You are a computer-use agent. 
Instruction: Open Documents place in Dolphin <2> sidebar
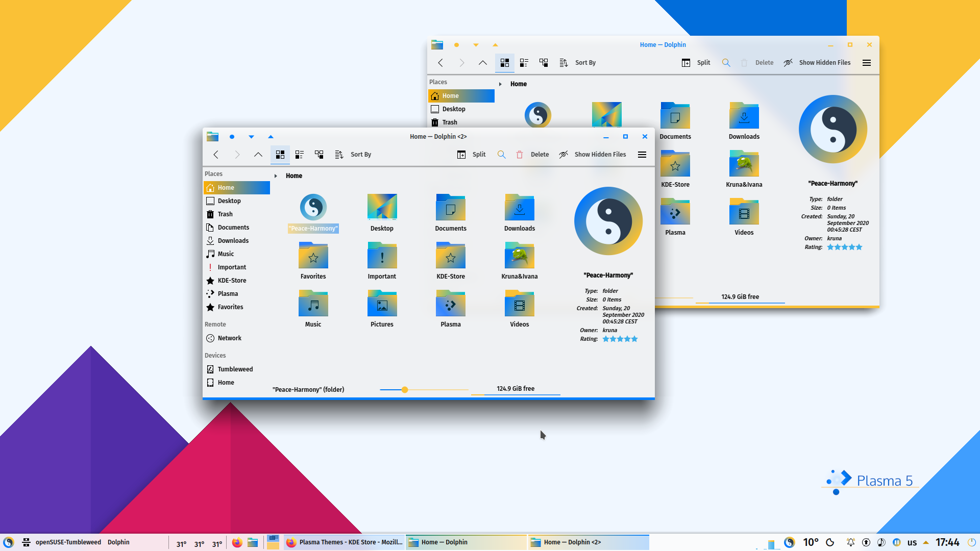pos(237,228)
